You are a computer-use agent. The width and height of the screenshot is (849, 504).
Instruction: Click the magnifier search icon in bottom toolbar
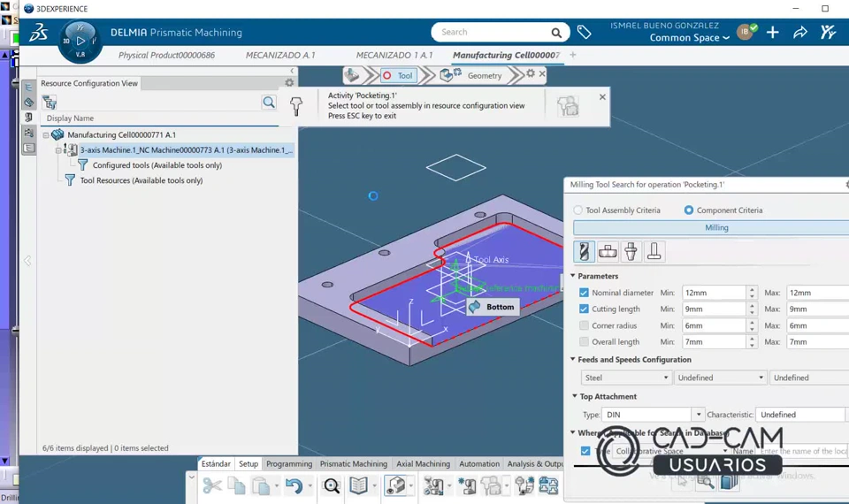click(332, 485)
